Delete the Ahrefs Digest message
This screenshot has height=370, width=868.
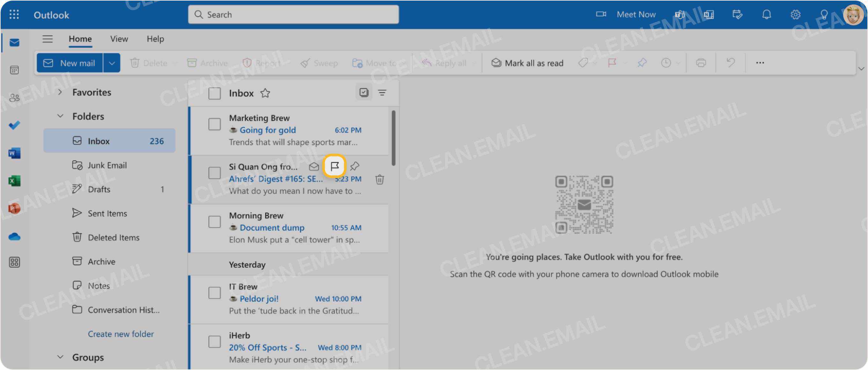tap(379, 180)
